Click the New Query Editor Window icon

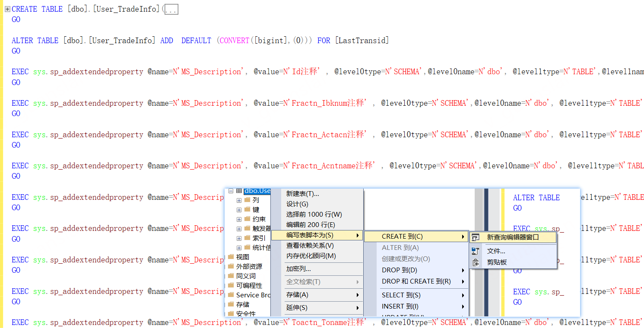tap(476, 237)
